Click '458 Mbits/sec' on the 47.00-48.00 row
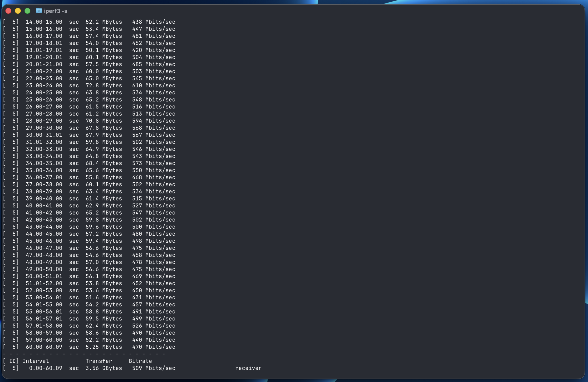The width and height of the screenshot is (588, 382). (153, 255)
